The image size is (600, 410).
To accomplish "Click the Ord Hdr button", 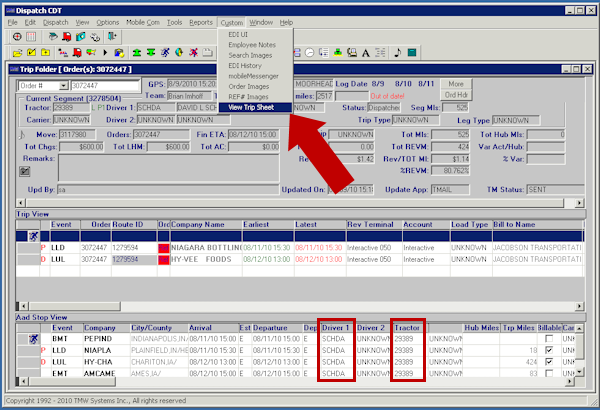I will pyautogui.click(x=456, y=95).
